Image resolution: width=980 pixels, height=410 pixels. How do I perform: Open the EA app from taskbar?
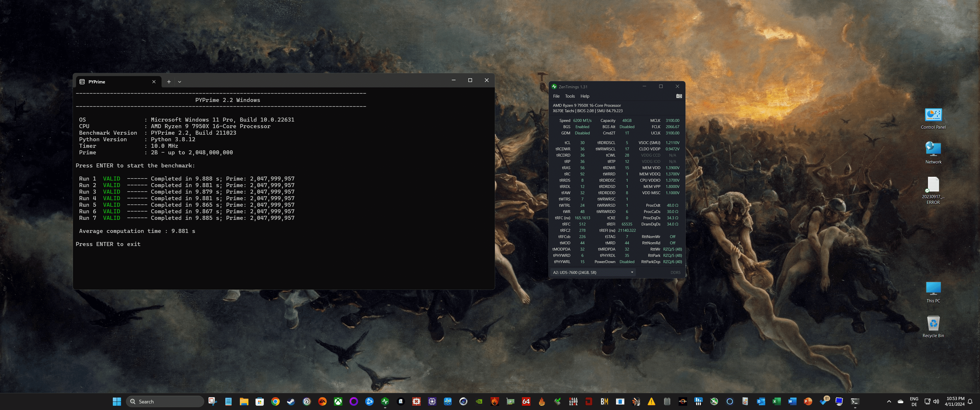322,401
